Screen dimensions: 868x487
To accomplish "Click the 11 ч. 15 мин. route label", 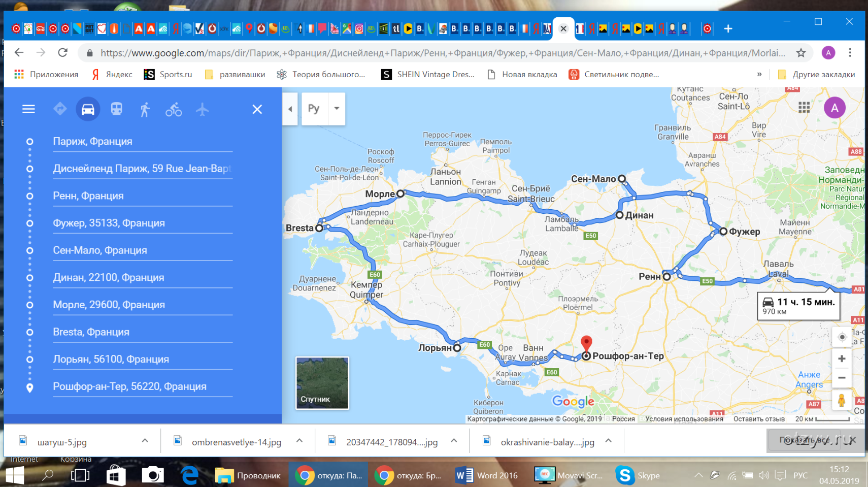I will pyautogui.click(x=798, y=306).
